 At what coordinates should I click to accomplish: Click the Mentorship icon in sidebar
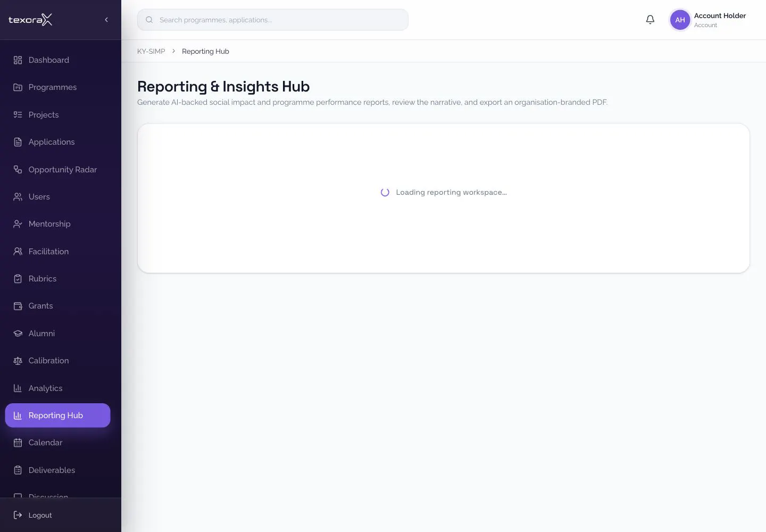pos(18,224)
